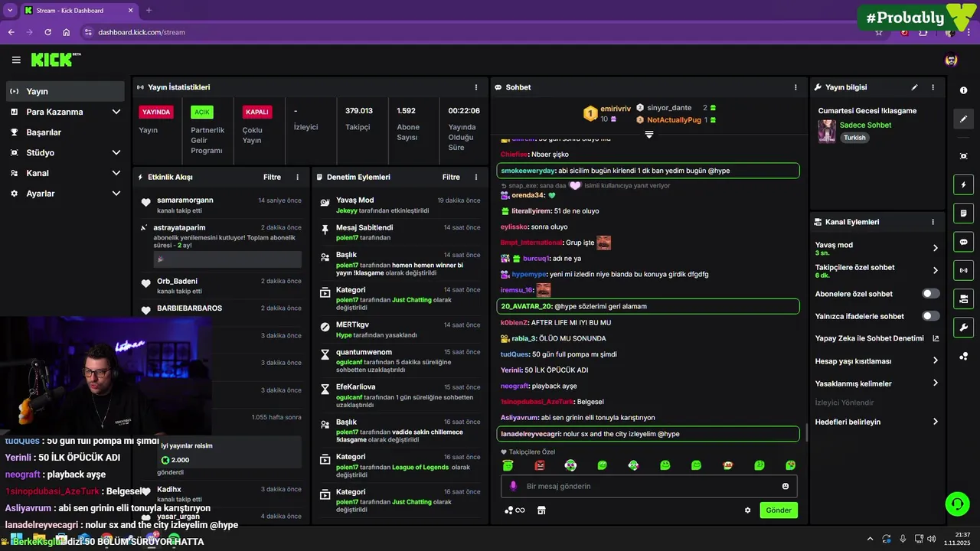Viewport: 980px width, 551px height.
Task: Open the Yayın İstatistikleri three-dot menu
Action: (476, 87)
